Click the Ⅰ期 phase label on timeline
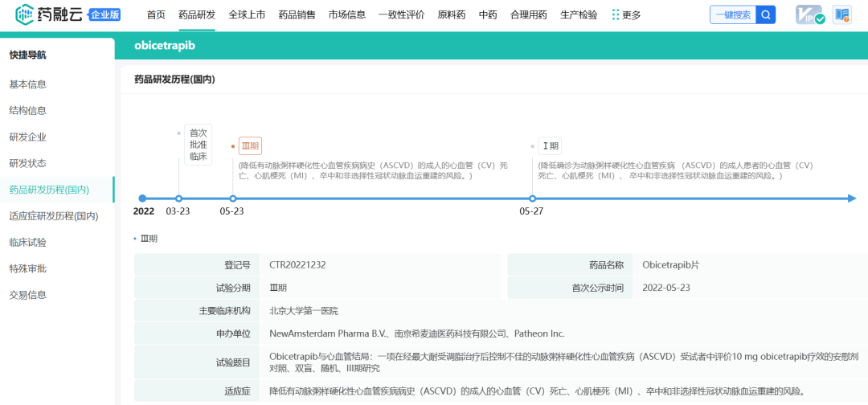Image resolution: width=868 pixels, height=405 pixels. [x=551, y=146]
